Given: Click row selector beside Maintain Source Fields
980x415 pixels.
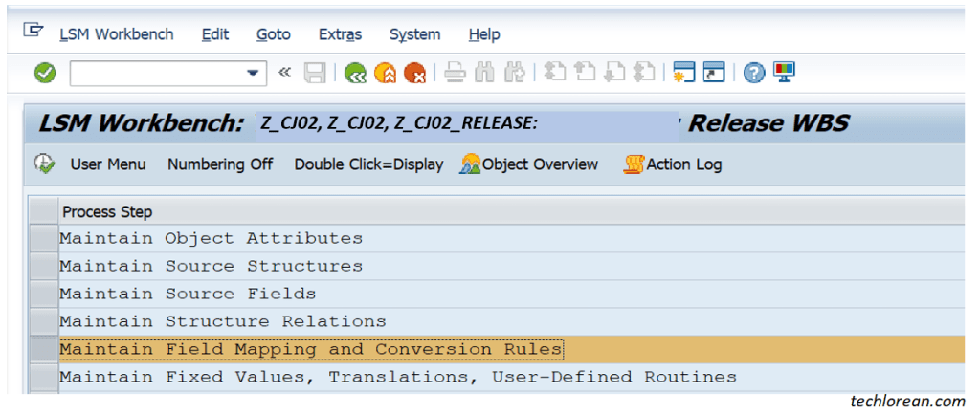Looking at the screenshot, I should 44,294.
